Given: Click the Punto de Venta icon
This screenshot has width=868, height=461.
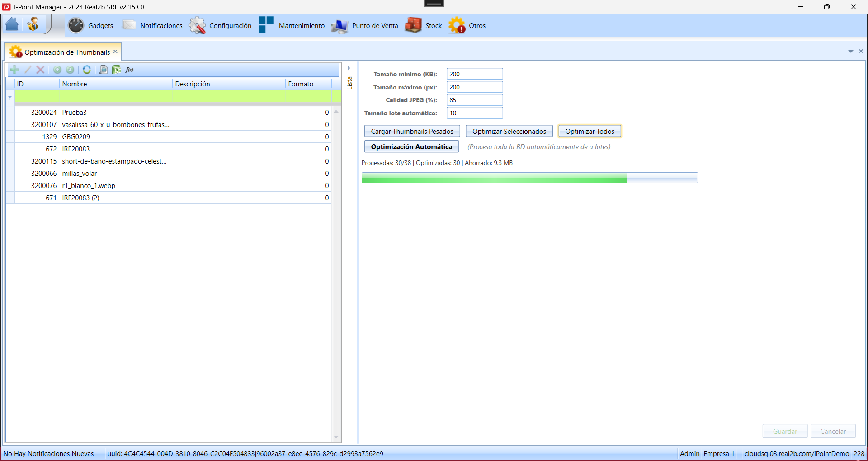Looking at the screenshot, I should click(339, 26).
